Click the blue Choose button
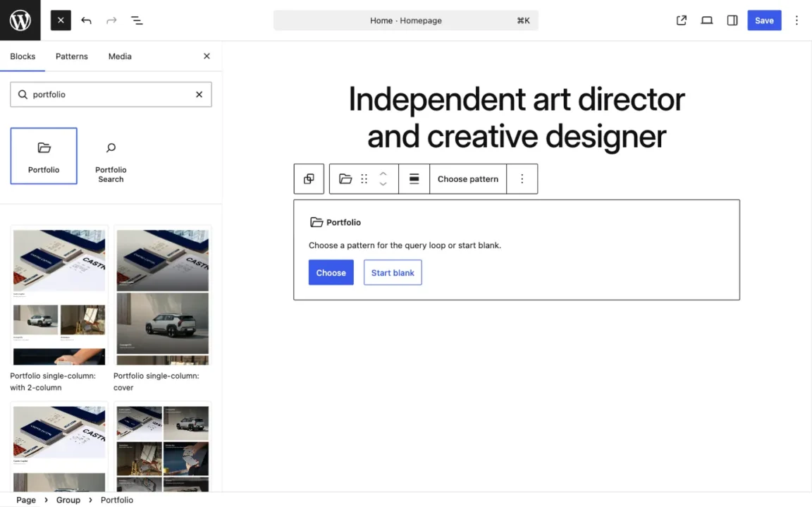Screen dimensions: 812x507 (331, 273)
